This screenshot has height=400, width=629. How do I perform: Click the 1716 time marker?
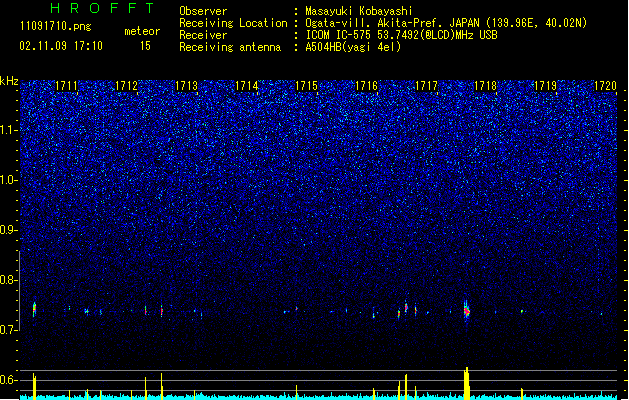coord(367,86)
